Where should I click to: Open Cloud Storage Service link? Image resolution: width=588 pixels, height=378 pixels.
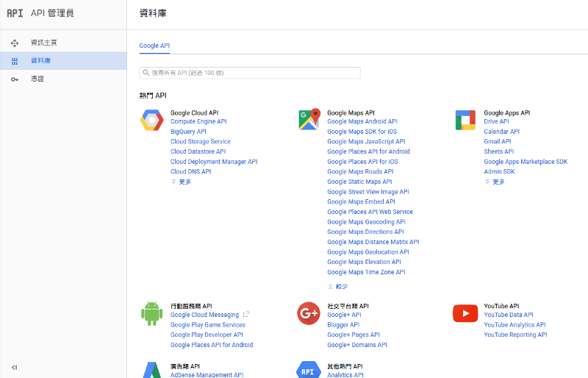tap(200, 141)
